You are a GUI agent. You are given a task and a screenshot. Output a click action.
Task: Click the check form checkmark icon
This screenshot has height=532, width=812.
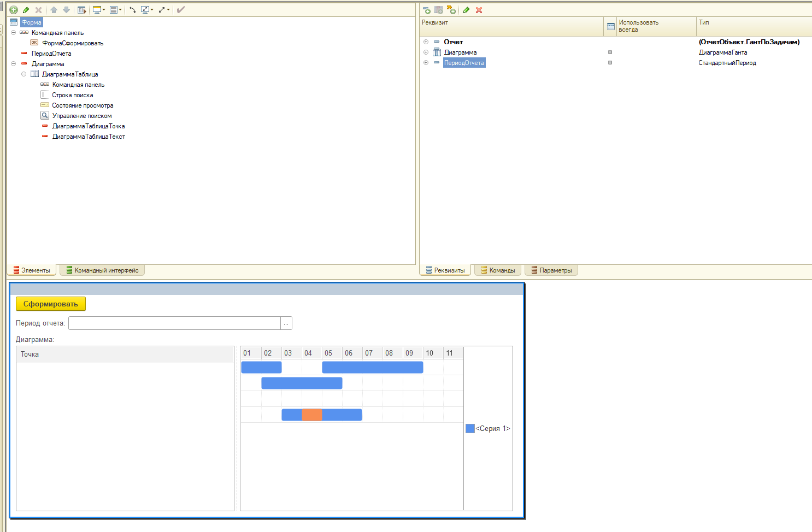[181, 10]
